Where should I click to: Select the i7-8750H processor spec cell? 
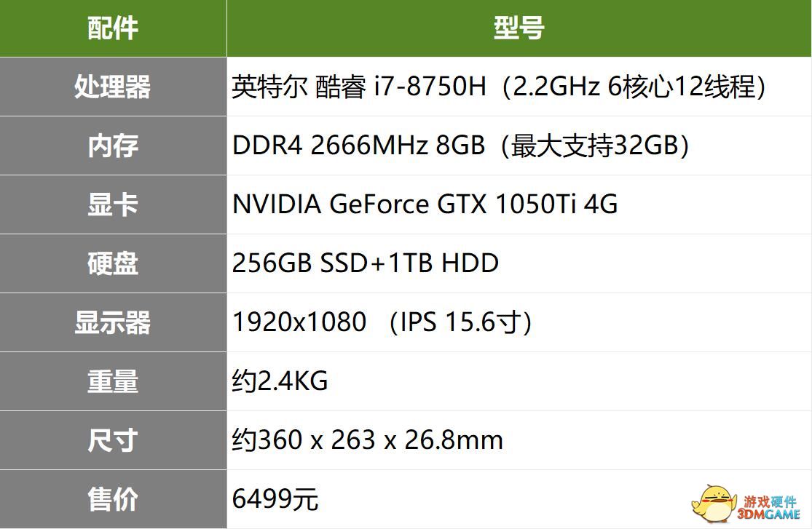(x=519, y=87)
